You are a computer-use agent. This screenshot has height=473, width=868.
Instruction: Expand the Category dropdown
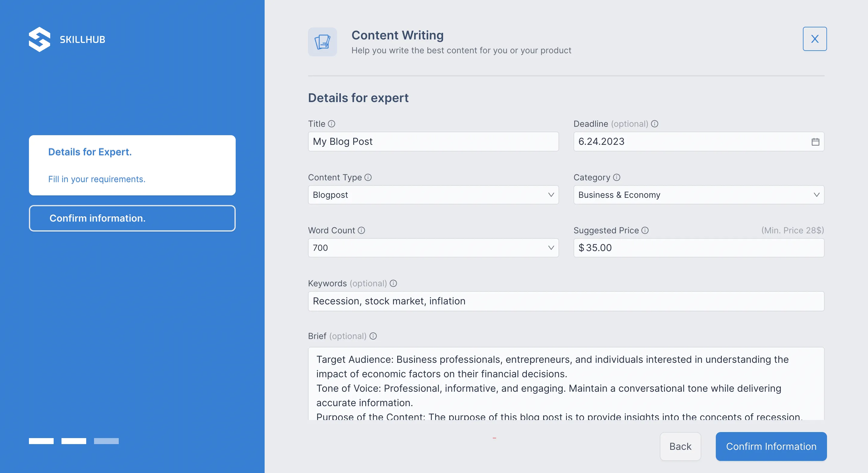click(816, 194)
